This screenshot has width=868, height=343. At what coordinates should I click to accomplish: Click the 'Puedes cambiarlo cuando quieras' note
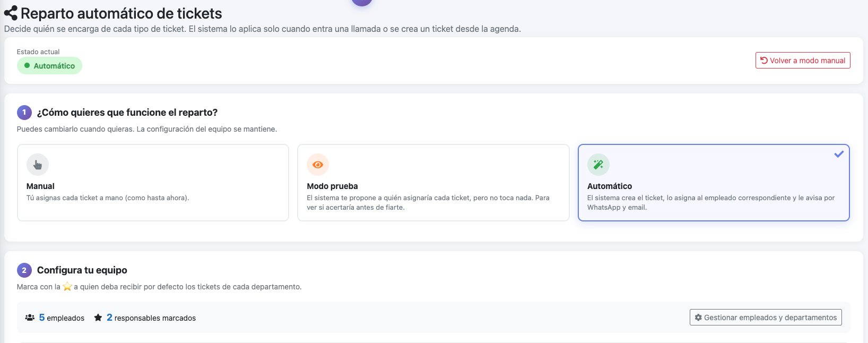[147, 129]
